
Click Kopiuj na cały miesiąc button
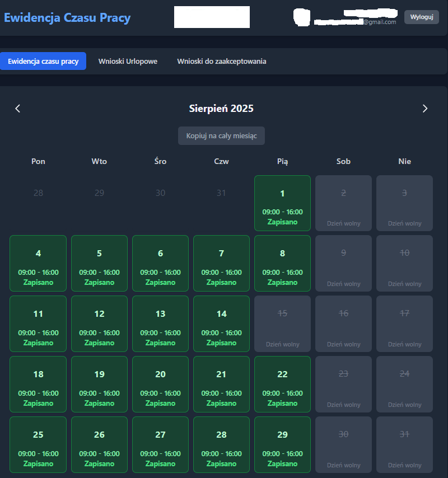click(x=221, y=135)
